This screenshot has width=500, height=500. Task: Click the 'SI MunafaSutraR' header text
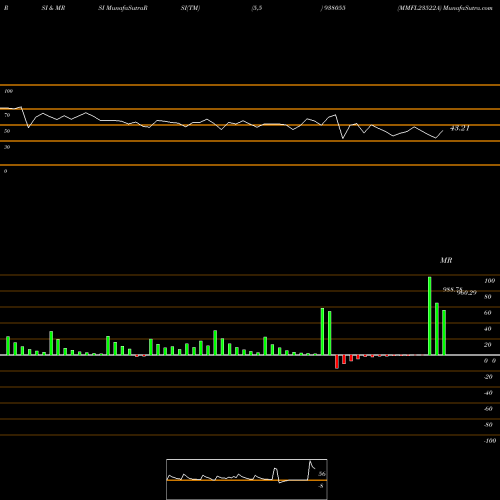[x=123, y=8]
